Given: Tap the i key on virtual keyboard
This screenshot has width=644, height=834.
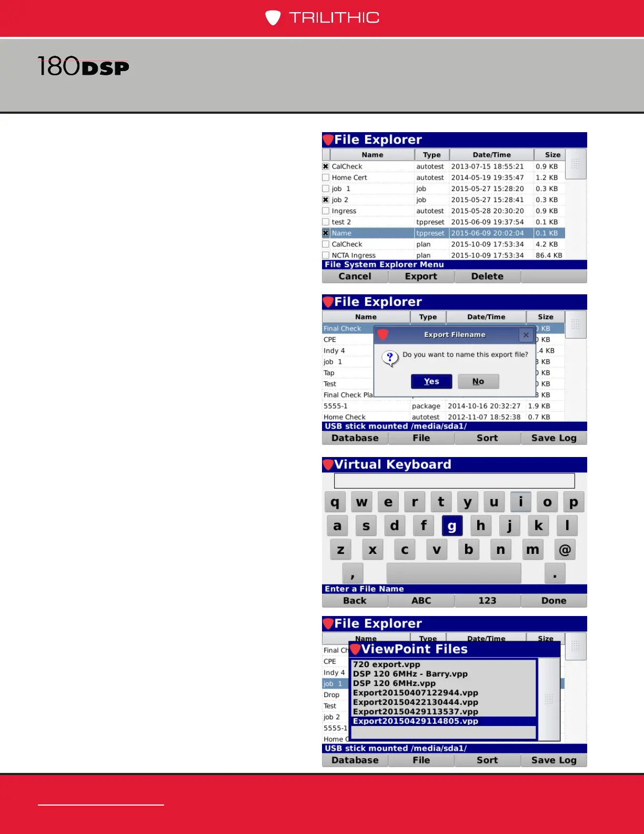Looking at the screenshot, I should [521, 502].
